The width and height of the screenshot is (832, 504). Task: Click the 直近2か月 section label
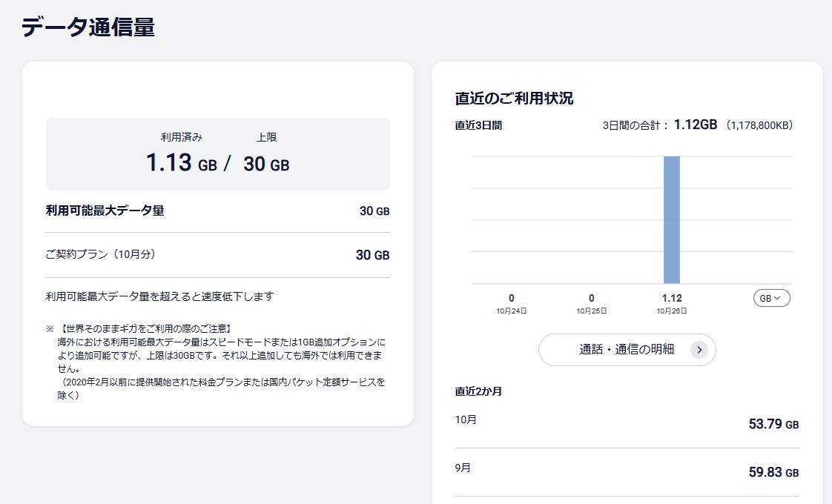click(x=478, y=391)
